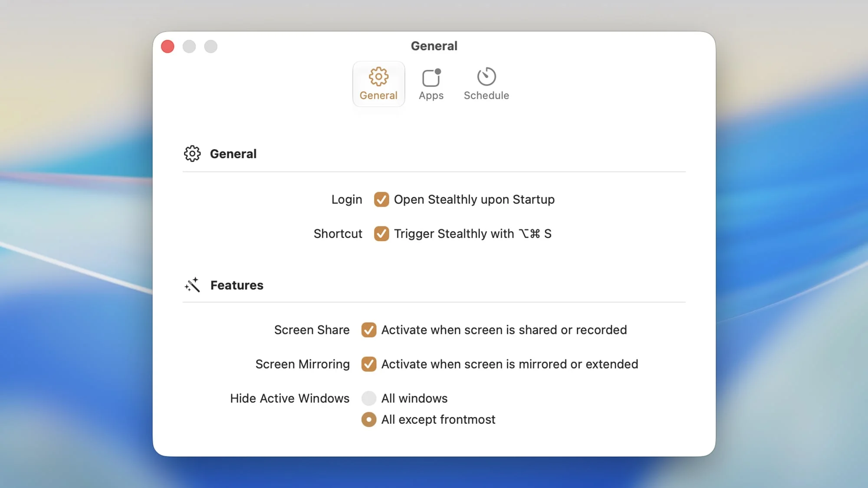Viewport: 868px width, 488px height.
Task: Click the zoom window button
Action: 211,46
